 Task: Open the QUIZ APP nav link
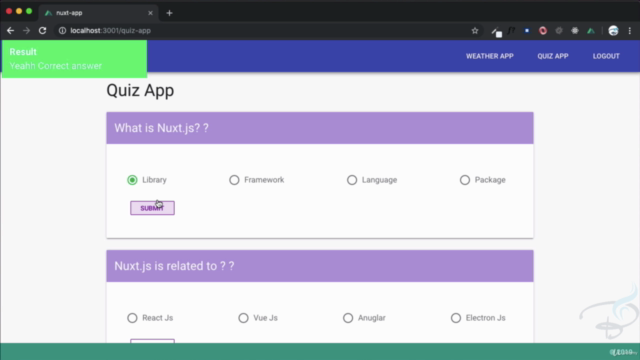553,56
